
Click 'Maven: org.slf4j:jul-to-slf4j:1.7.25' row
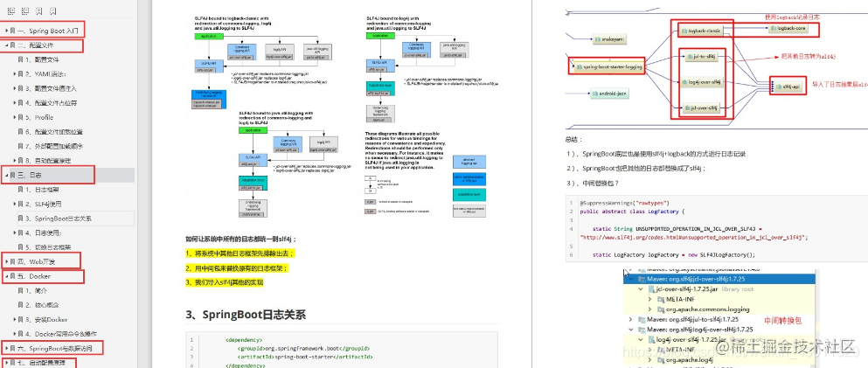(x=719, y=320)
